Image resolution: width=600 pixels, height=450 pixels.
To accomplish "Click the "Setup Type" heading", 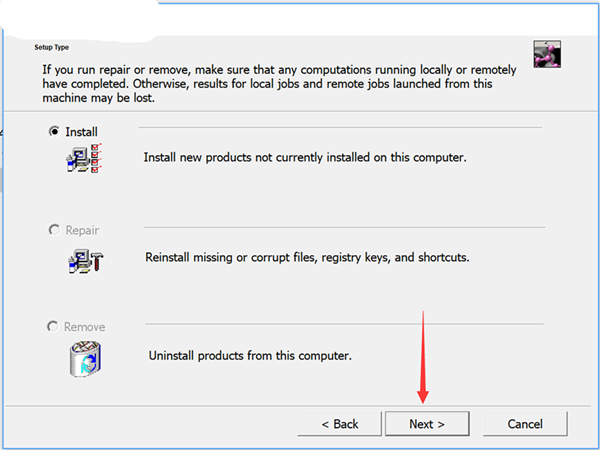I will [52, 47].
